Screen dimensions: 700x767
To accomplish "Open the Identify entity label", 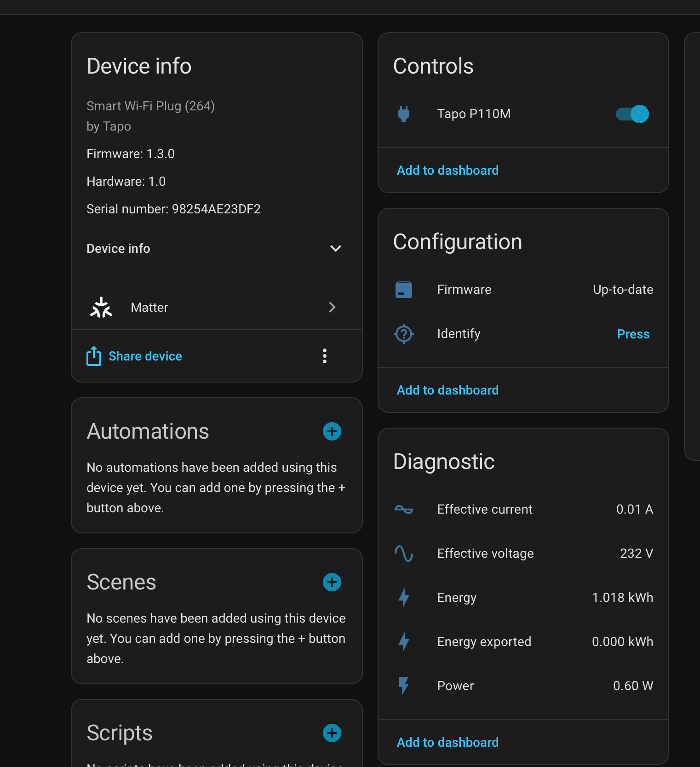I will pyautogui.click(x=459, y=334).
